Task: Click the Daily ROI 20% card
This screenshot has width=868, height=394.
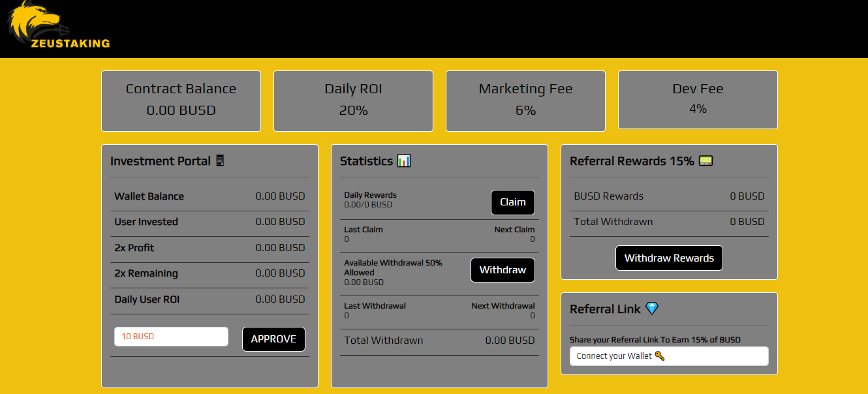Action: 353,101
